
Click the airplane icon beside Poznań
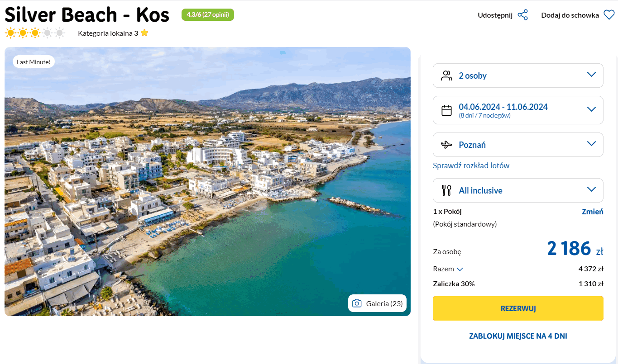point(446,145)
